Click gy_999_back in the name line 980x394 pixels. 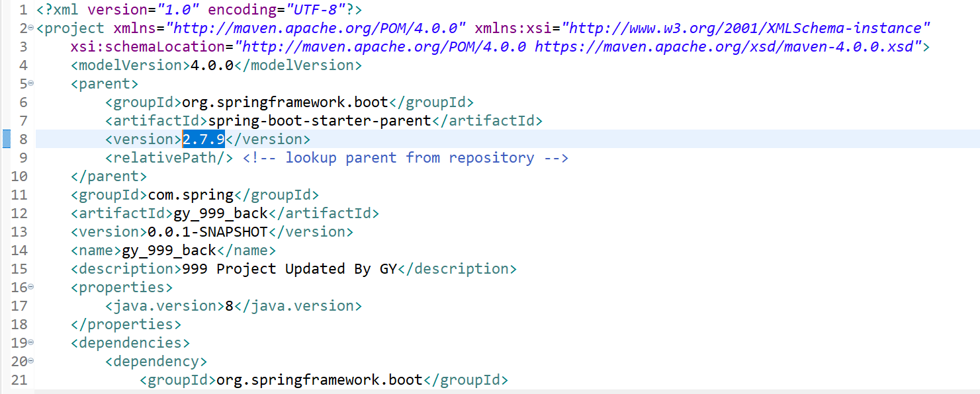169,251
